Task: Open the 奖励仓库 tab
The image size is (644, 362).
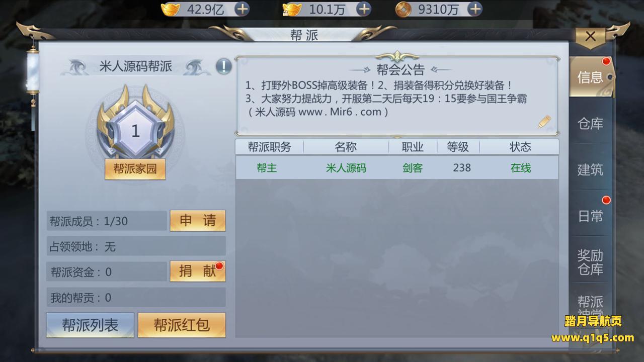Action: [x=590, y=262]
